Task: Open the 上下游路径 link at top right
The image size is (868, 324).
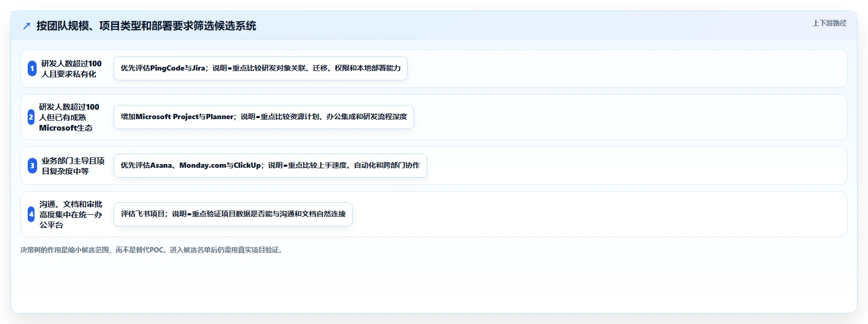Action: point(829,23)
